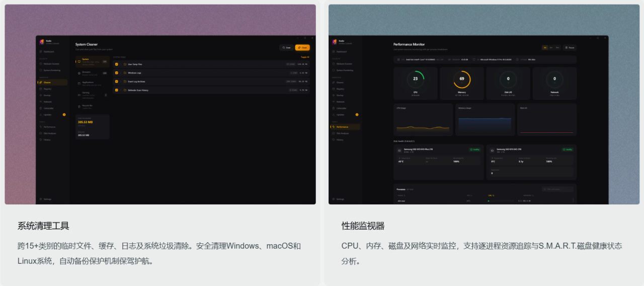The image size is (644, 286).
Task: Click Registry icon in System Cleaner window sidebar
Action: pyautogui.click(x=41, y=89)
